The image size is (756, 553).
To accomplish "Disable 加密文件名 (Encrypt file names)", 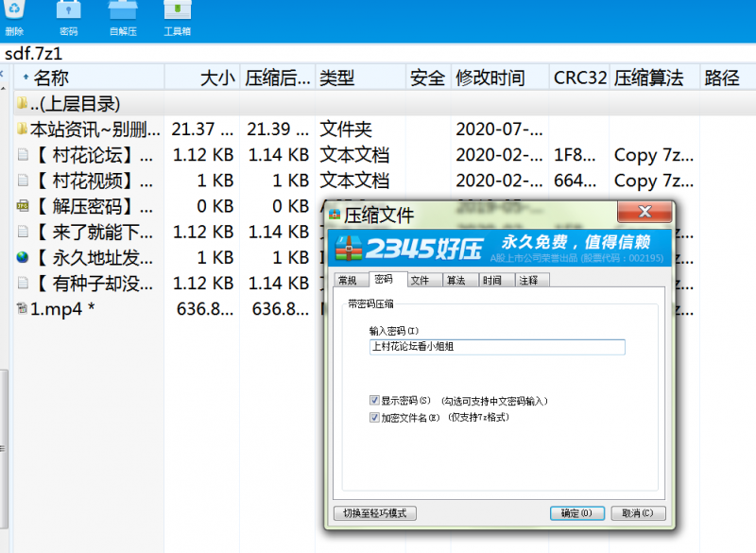I will (x=375, y=418).
